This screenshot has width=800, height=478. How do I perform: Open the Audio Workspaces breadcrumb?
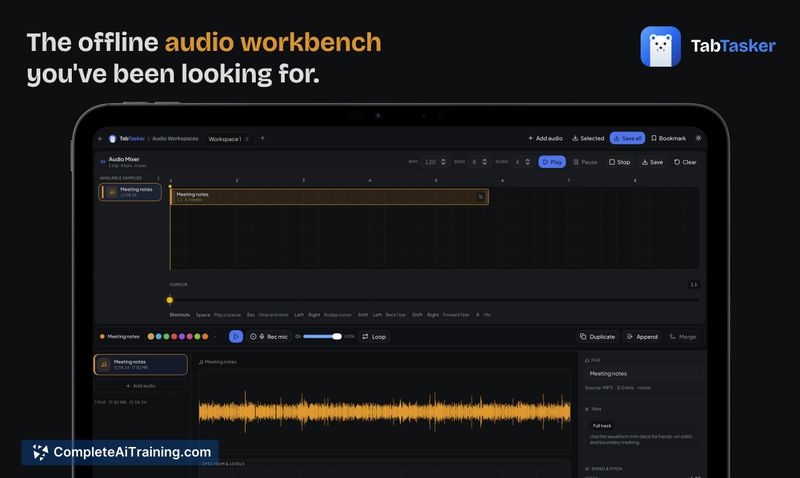(x=175, y=139)
